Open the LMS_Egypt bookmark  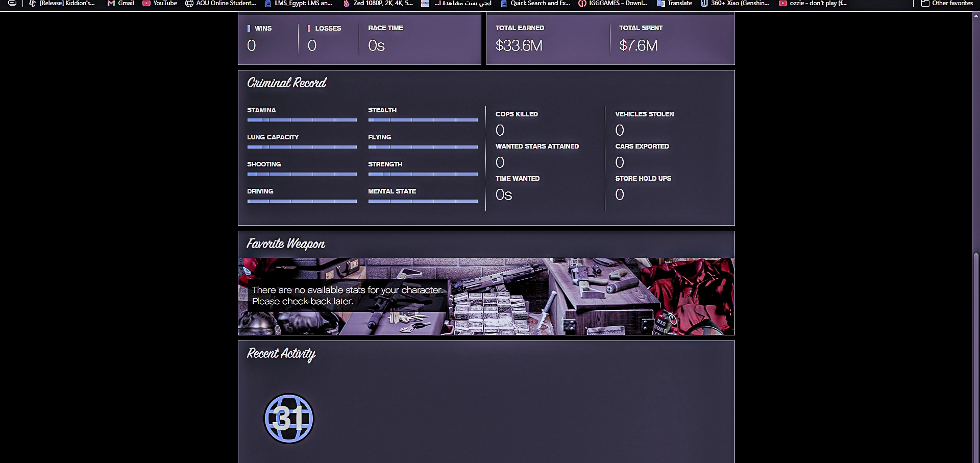tap(298, 3)
